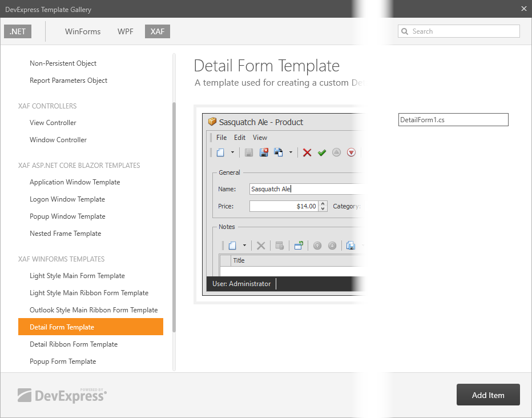The width and height of the screenshot is (532, 418).
Task: Select Report Parameters Object template
Action: coord(68,81)
